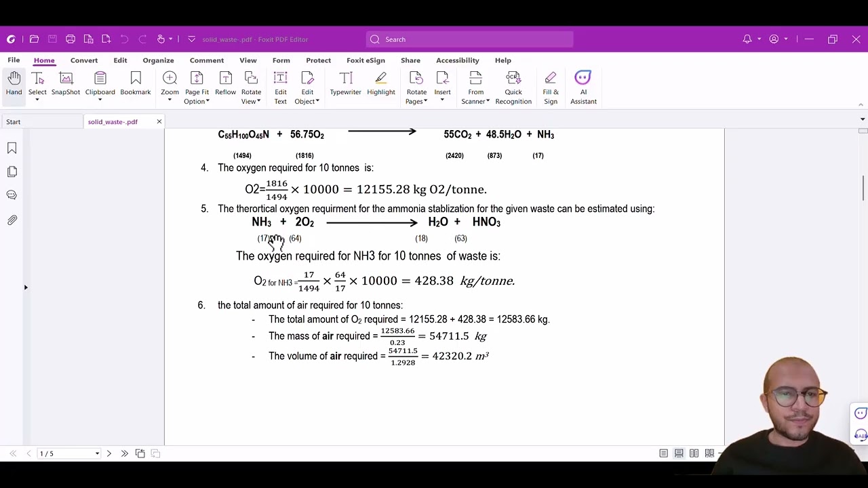Viewport: 868px width, 488px height.
Task: Expand the Select tool dropdown arrow
Action: (37, 100)
